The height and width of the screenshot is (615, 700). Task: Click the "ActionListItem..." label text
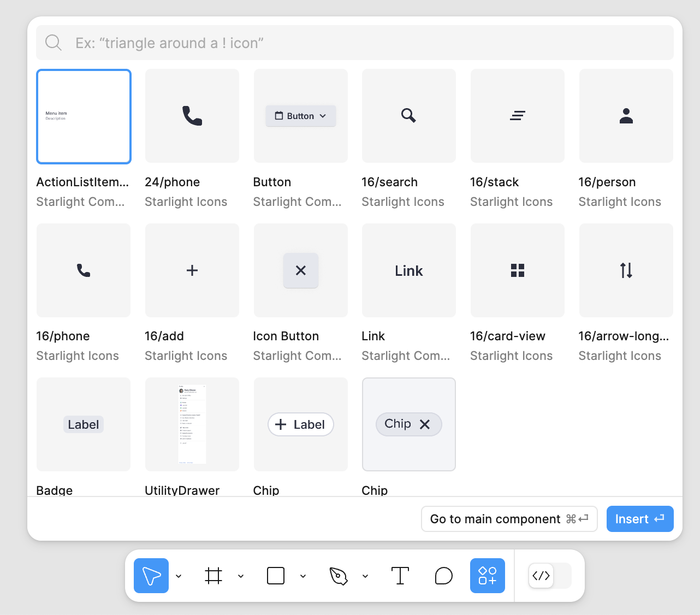tap(82, 182)
